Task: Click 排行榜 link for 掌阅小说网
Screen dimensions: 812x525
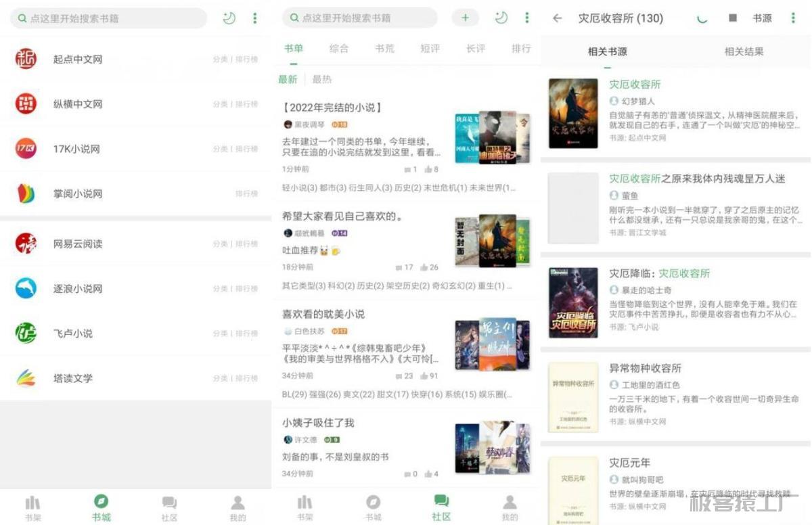Action: [246, 193]
